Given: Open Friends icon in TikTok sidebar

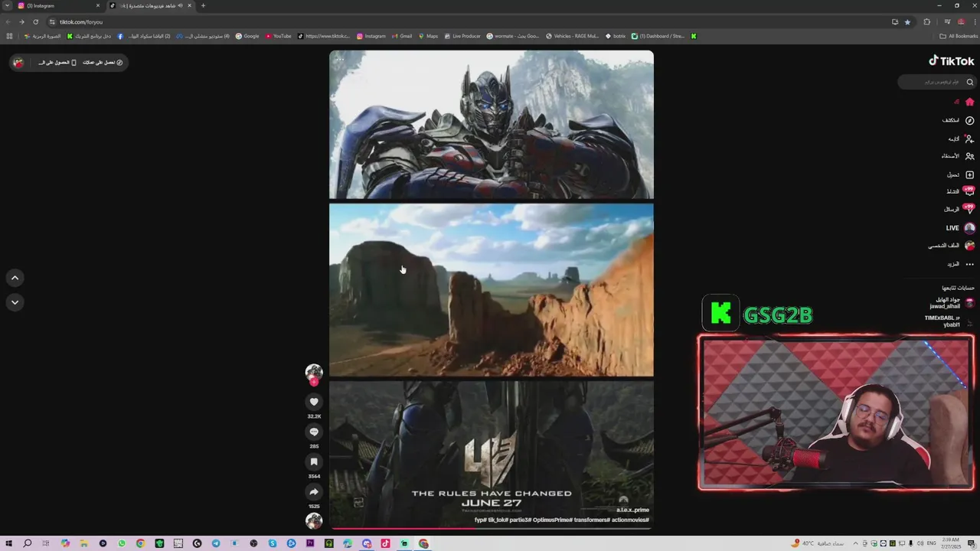Looking at the screenshot, I should click(x=969, y=156).
